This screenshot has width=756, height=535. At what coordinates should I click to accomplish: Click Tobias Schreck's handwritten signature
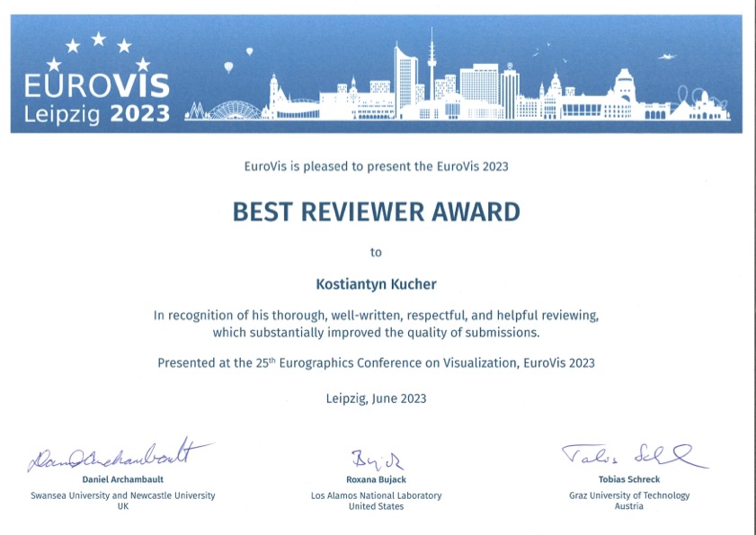coord(635,456)
